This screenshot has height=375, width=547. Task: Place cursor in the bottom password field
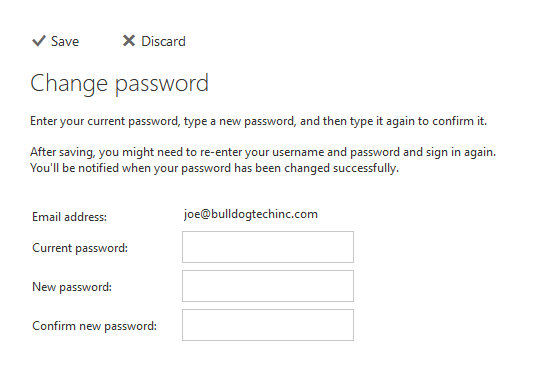pyautogui.click(x=268, y=325)
